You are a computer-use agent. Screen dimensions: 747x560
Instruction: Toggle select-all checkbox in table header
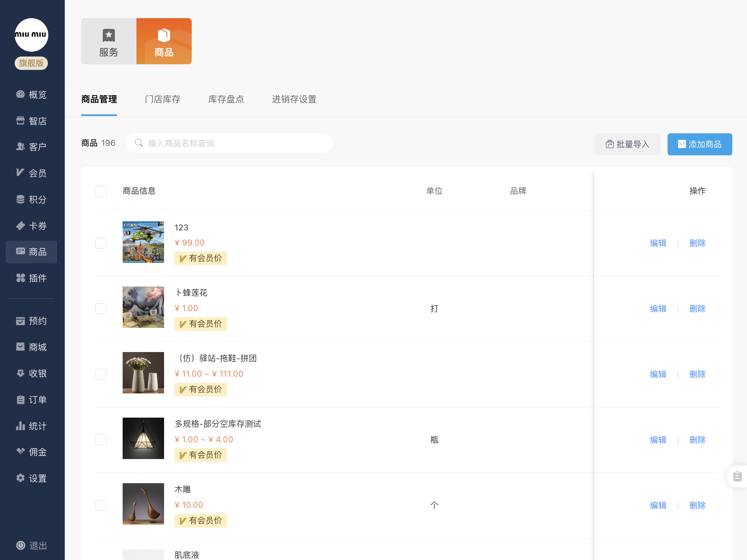click(101, 191)
